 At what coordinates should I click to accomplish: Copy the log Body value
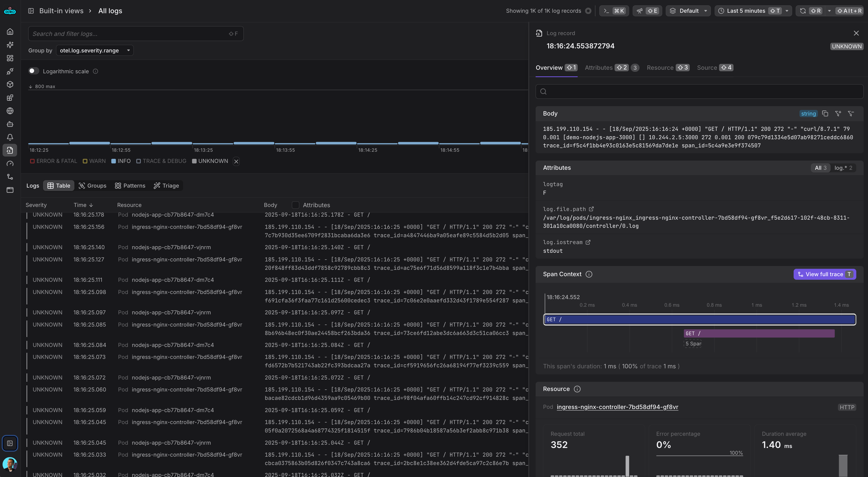(825, 114)
